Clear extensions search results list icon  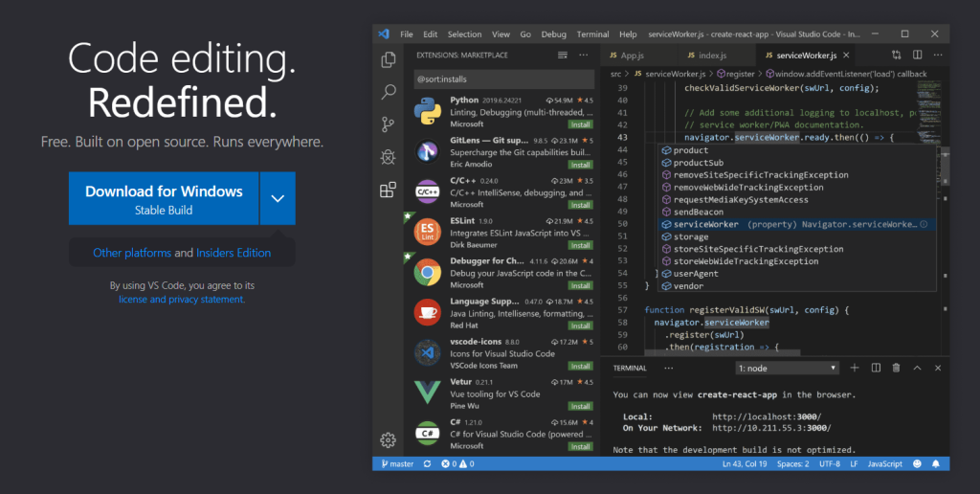tap(563, 55)
